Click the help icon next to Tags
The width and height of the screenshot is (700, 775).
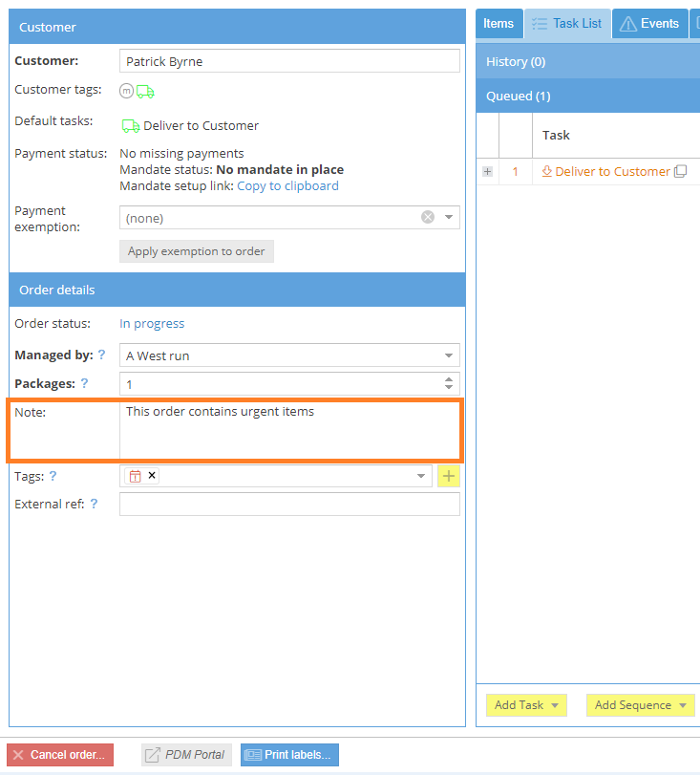tap(53, 476)
